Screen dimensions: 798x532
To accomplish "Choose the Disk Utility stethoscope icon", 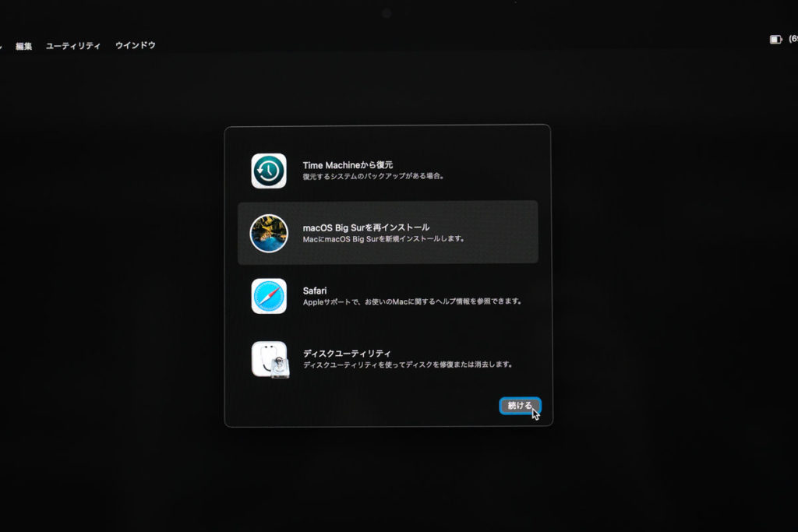I will (270, 360).
